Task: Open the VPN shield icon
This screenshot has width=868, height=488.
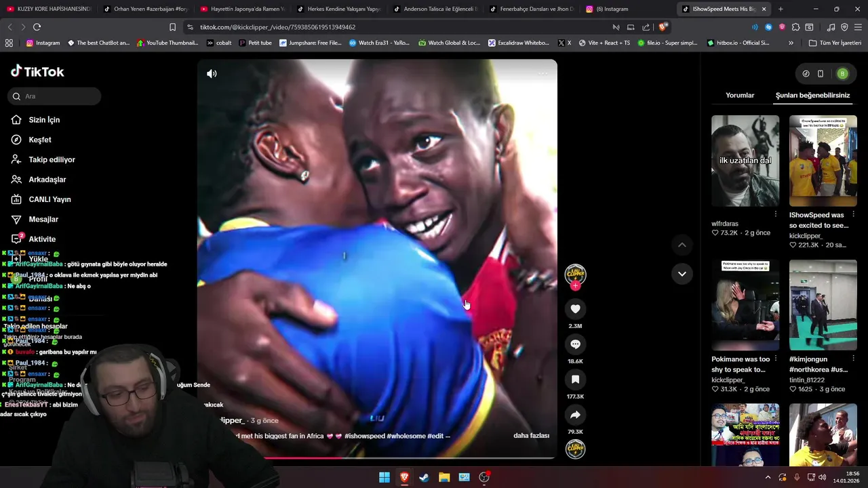Action: (844, 27)
